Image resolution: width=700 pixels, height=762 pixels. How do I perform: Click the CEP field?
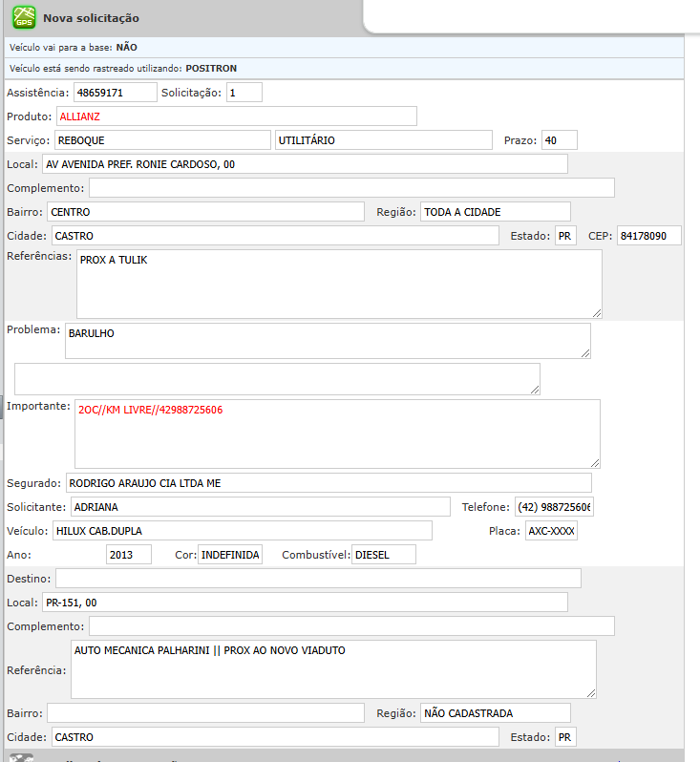tap(647, 236)
